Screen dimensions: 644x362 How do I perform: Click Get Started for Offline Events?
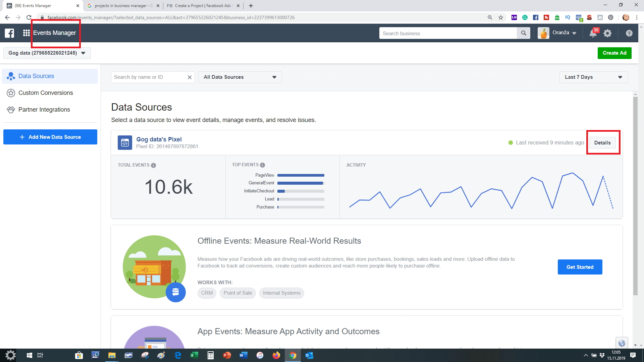click(580, 267)
